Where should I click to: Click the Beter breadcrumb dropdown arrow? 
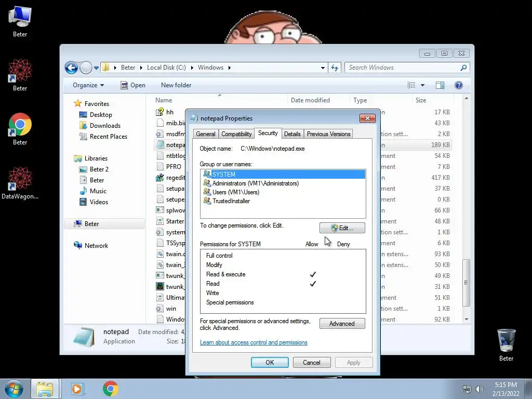141,68
